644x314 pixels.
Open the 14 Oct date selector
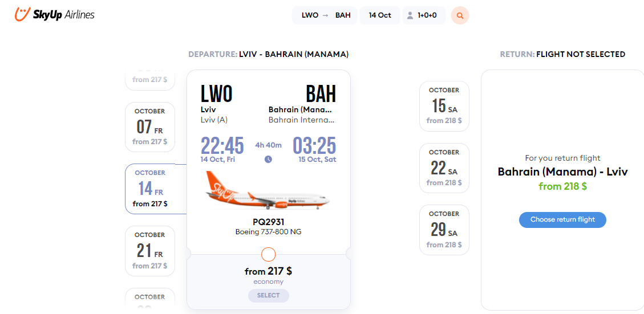click(x=380, y=15)
